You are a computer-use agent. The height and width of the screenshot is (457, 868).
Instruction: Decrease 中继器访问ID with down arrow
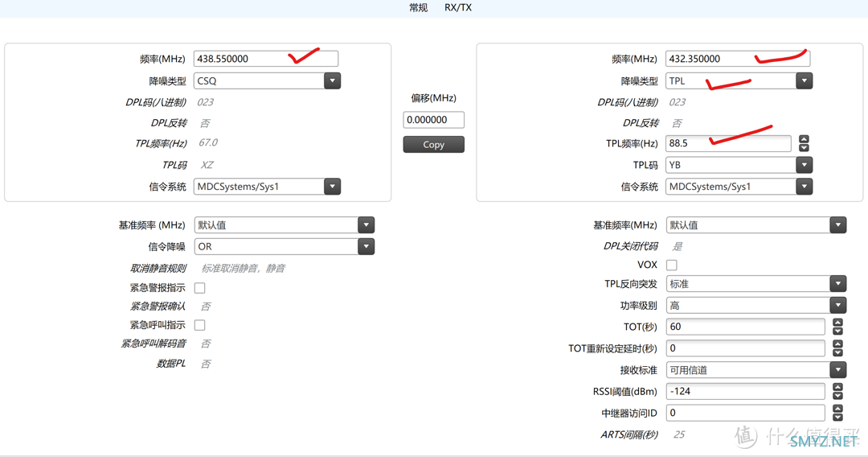pyautogui.click(x=837, y=418)
